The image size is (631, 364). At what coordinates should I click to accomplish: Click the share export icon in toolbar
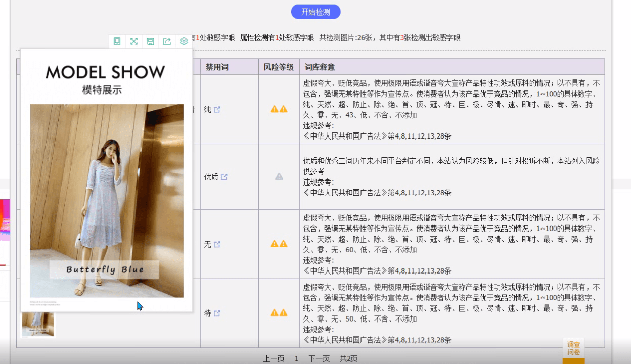coord(167,41)
